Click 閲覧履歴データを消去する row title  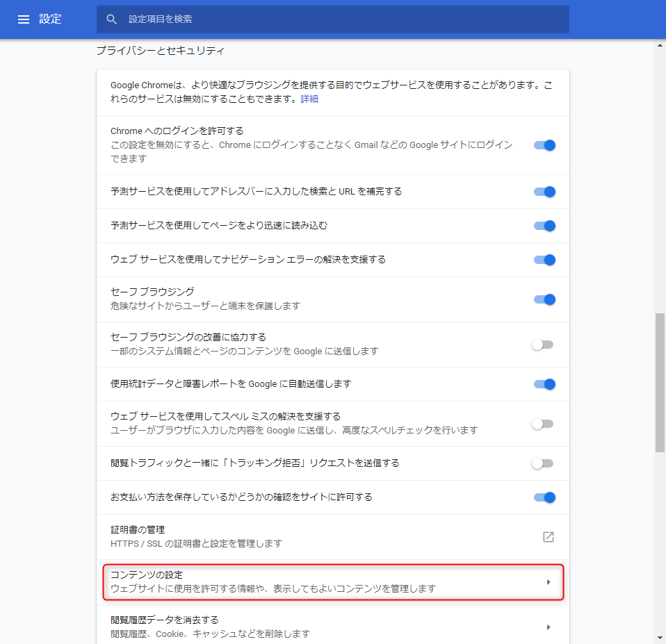coord(164,620)
